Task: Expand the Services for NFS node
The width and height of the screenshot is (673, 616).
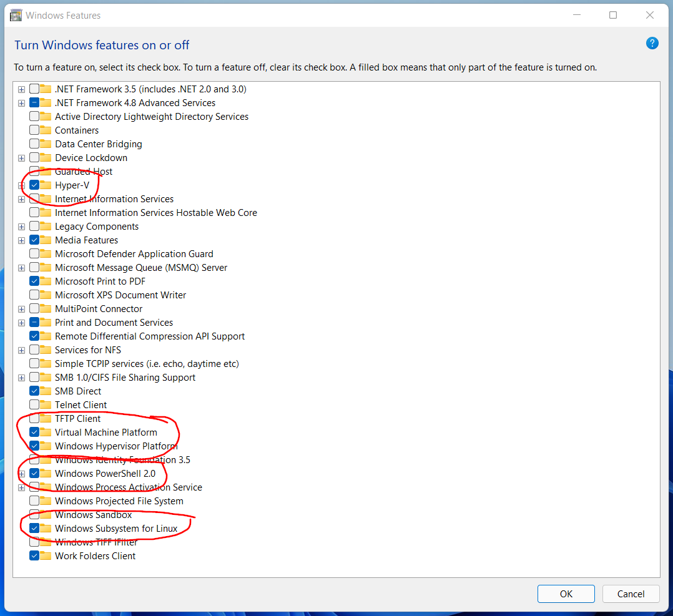Action: pyautogui.click(x=21, y=350)
